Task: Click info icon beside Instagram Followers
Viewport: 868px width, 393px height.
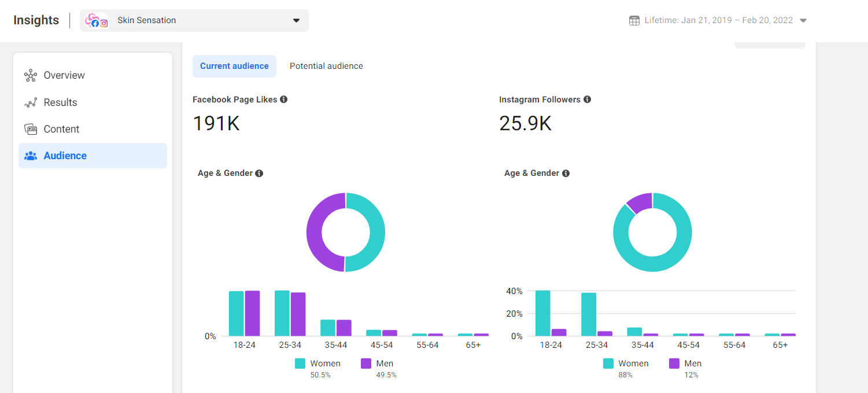Action: point(587,100)
